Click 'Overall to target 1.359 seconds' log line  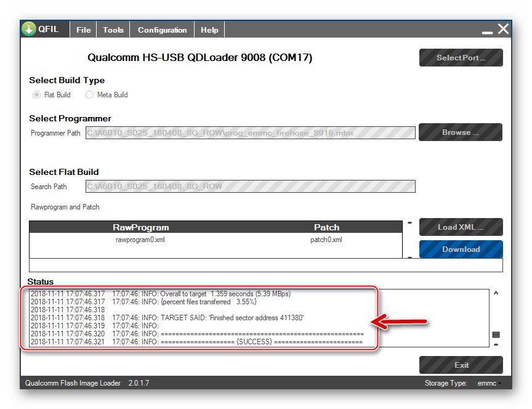pos(161,294)
